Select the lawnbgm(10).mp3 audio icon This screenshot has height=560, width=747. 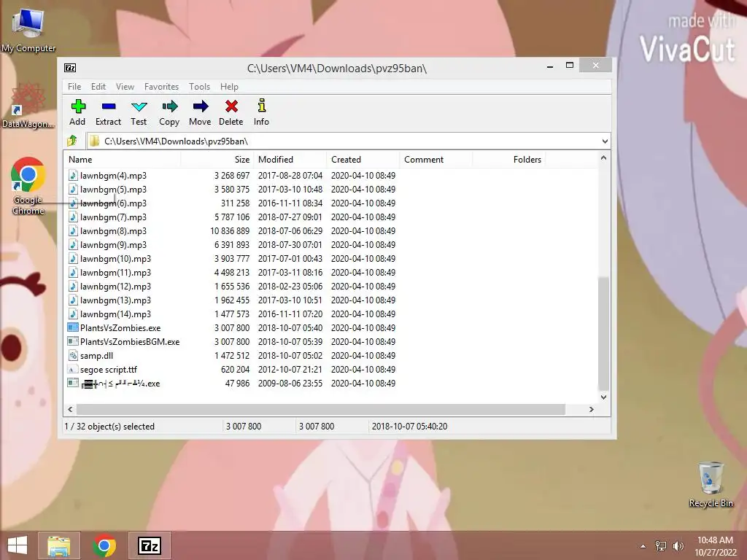point(73,259)
